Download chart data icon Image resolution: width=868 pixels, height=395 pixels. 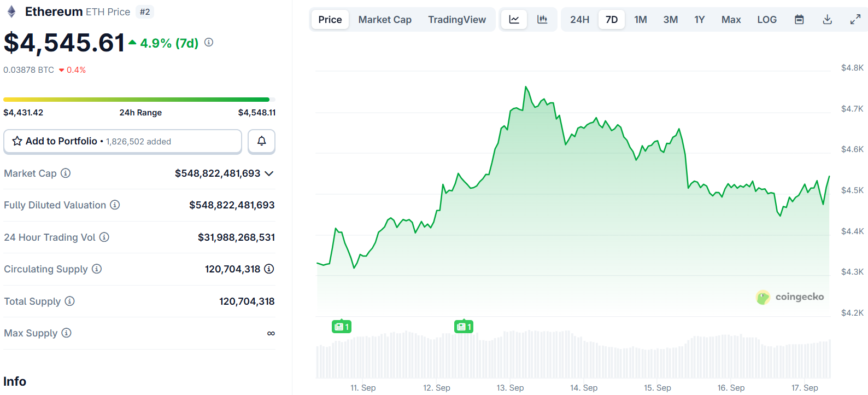click(828, 20)
